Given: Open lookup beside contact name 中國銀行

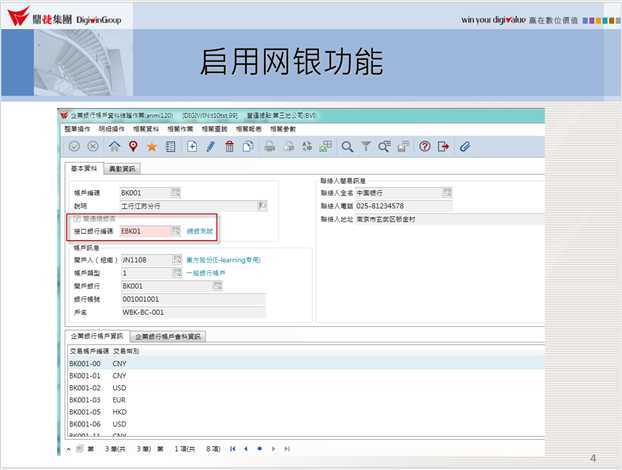Looking at the screenshot, I should tap(447, 193).
